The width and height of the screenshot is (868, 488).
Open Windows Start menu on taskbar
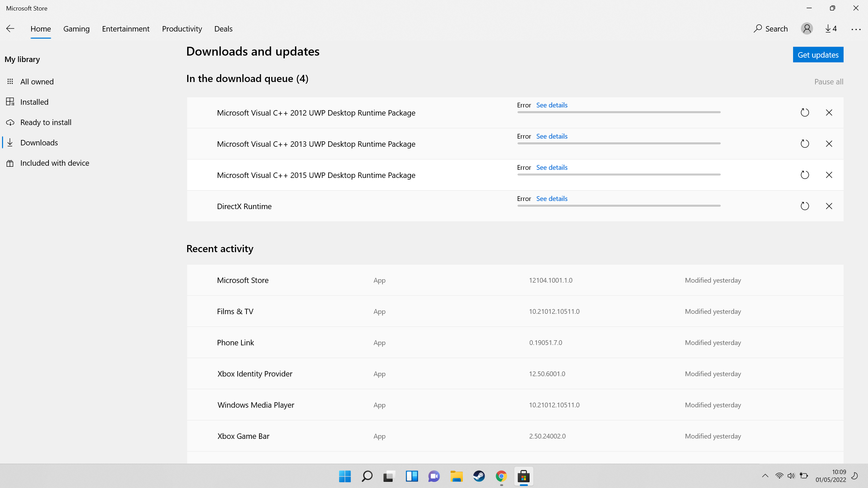point(345,476)
